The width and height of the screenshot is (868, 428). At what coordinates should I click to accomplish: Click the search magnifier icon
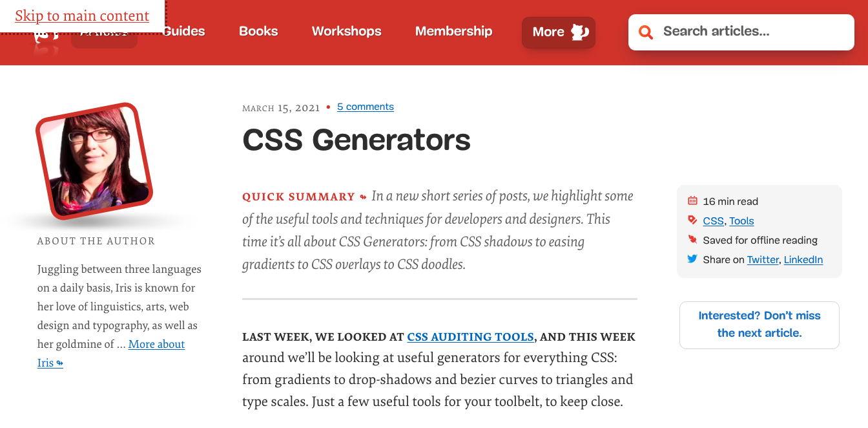click(645, 32)
